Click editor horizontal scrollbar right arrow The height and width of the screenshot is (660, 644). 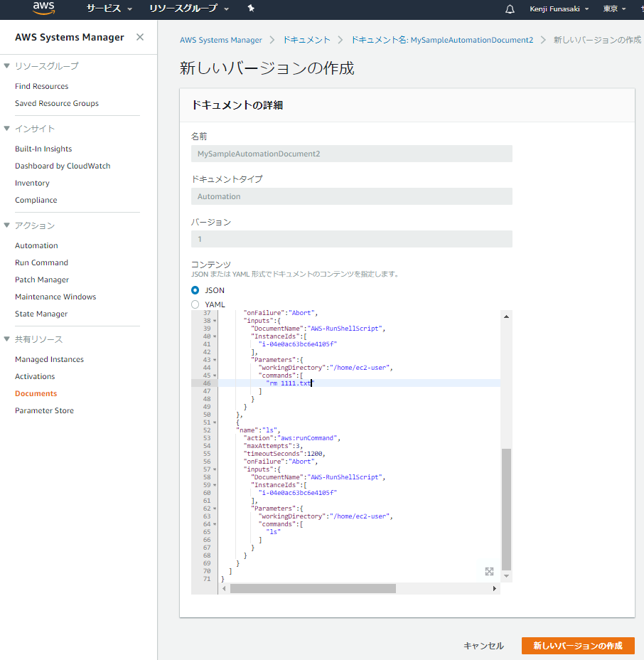tap(495, 588)
